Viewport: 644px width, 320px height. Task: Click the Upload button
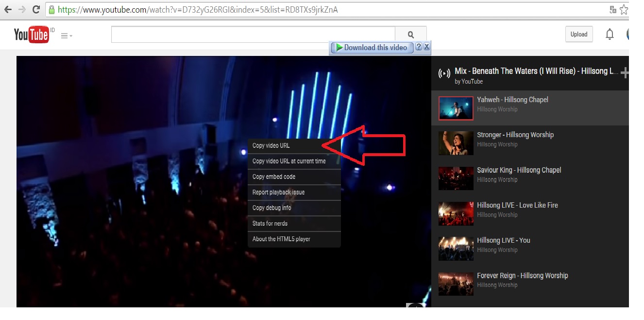(x=578, y=34)
